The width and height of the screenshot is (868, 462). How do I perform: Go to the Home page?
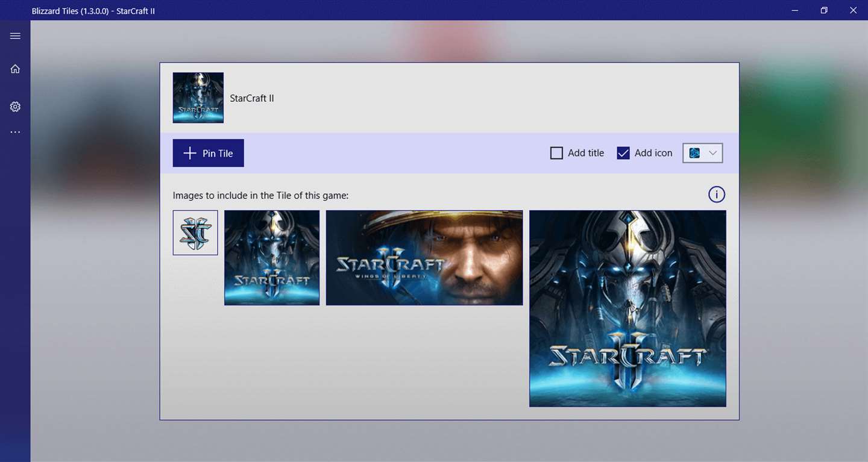15,69
